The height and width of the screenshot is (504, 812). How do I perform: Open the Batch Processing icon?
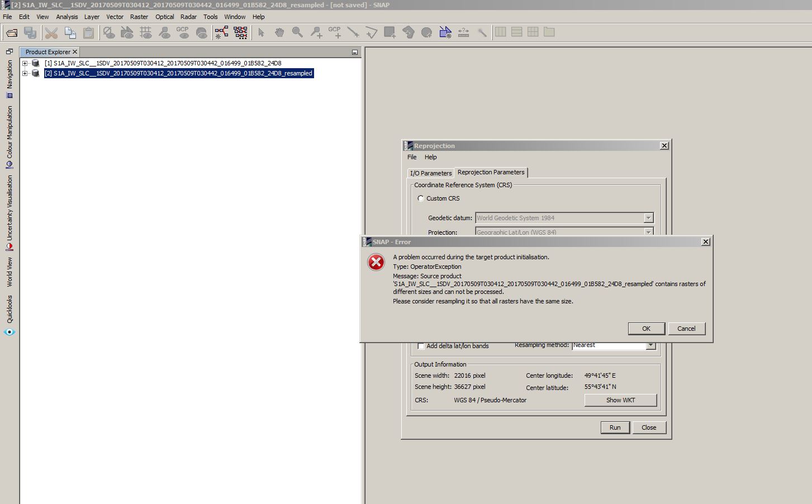(240, 33)
